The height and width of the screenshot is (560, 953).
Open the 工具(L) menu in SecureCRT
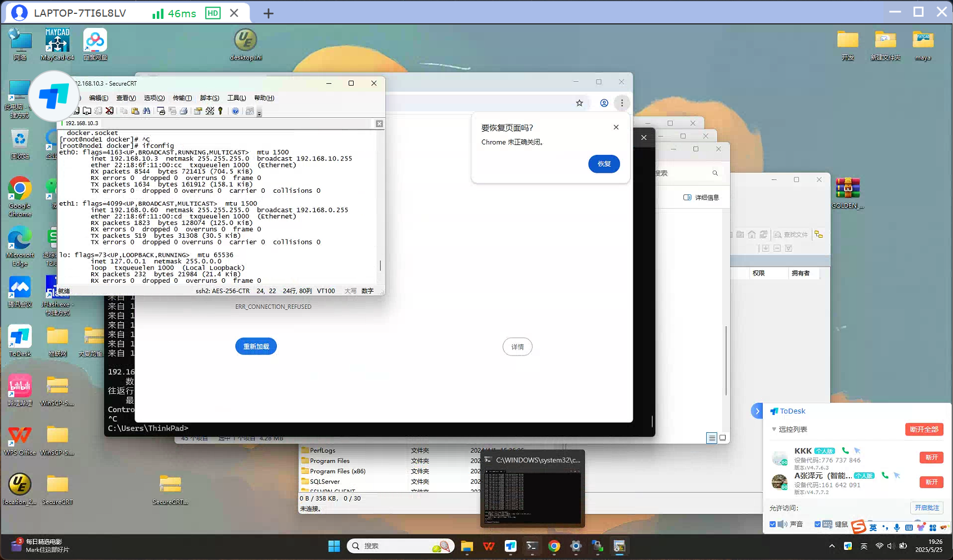click(236, 98)
